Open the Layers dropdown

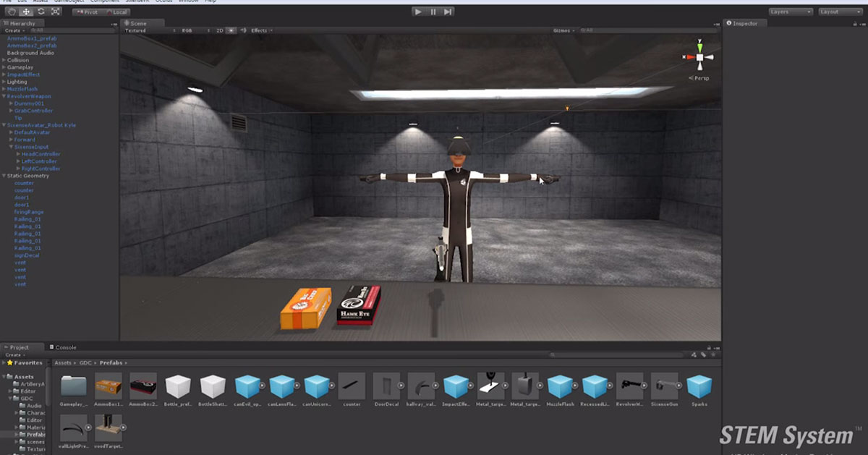point(790,12)
